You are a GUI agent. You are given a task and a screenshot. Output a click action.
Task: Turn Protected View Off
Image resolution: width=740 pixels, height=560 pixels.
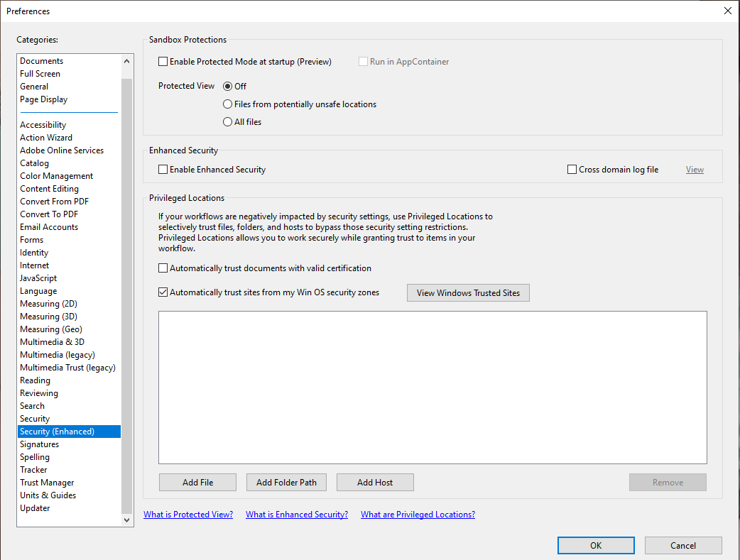[227, 86]
